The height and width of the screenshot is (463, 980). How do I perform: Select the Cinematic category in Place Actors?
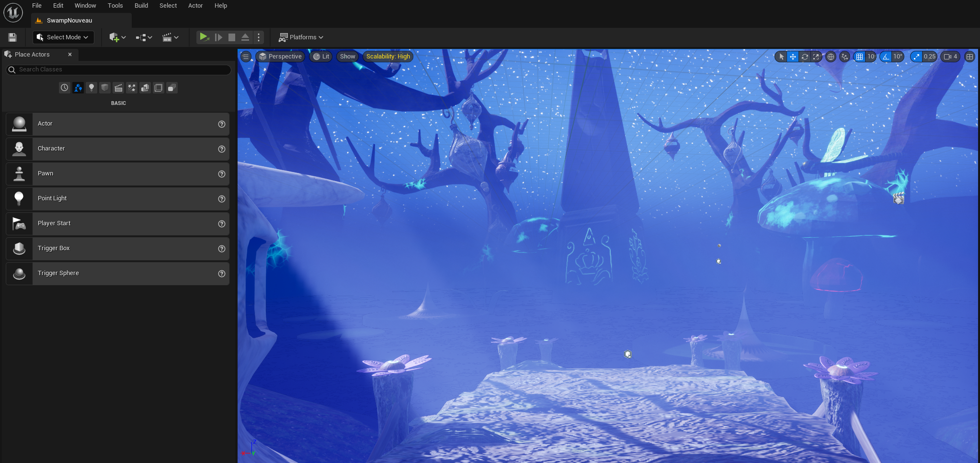(x=118, y=88)
